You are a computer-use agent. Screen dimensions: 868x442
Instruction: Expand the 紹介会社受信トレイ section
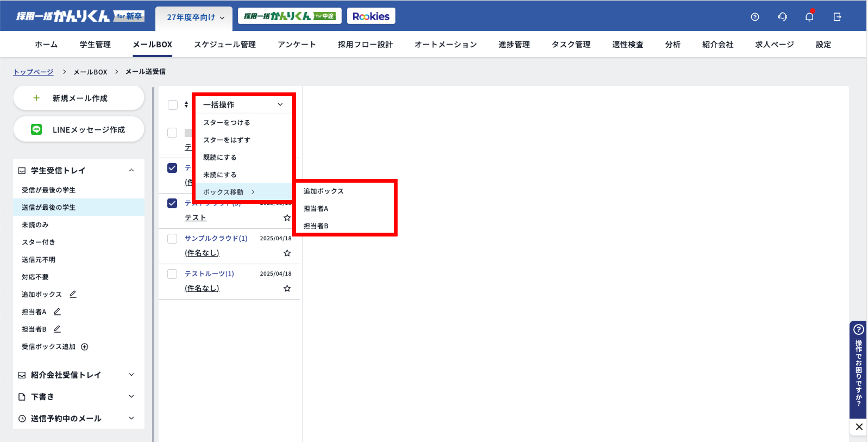point(131,375)
